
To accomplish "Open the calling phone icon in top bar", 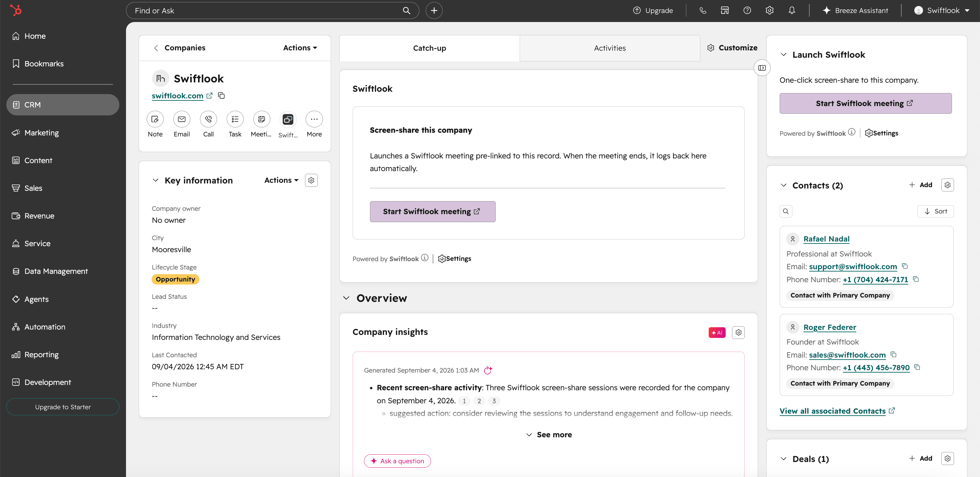I will click(703, 11).
